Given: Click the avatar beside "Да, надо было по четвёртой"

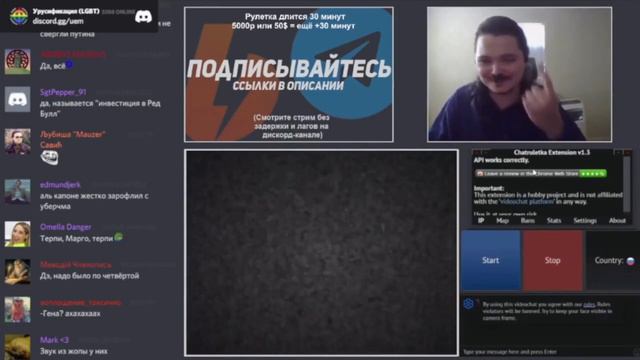Looking at the screenshot, I should click(x=18, y=271).
